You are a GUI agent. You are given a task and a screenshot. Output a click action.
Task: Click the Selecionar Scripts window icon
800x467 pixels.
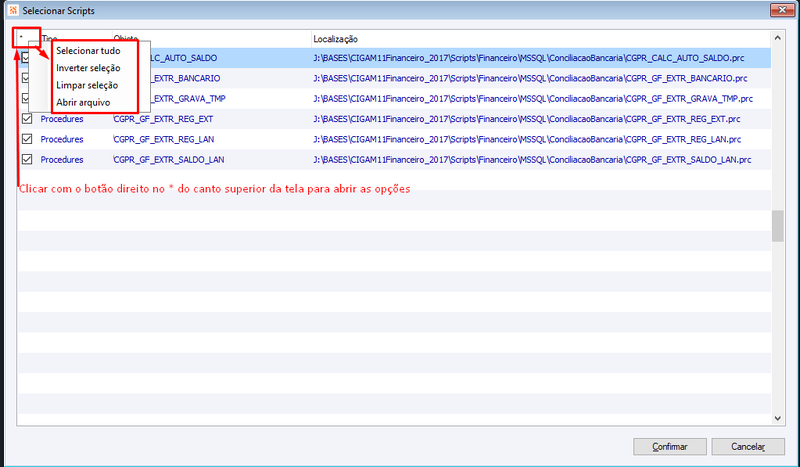pos(13,10)
